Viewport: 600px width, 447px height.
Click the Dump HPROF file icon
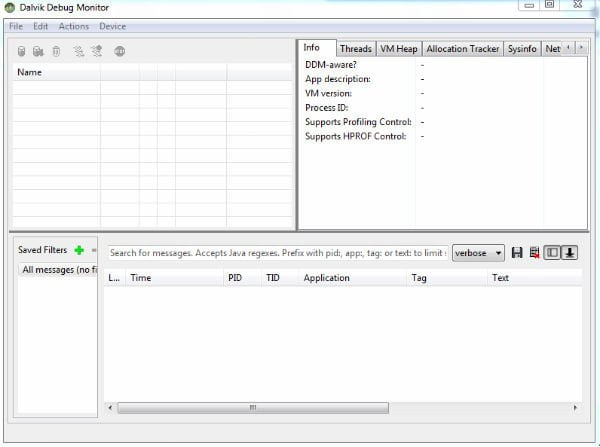pyautogui.click(x=38, y=51)
